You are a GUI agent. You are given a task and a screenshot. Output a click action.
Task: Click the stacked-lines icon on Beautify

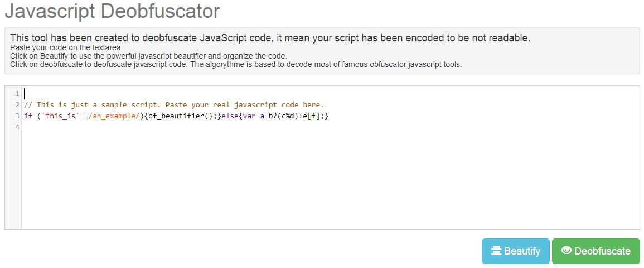pyautogui.click(x=496, y=251)
